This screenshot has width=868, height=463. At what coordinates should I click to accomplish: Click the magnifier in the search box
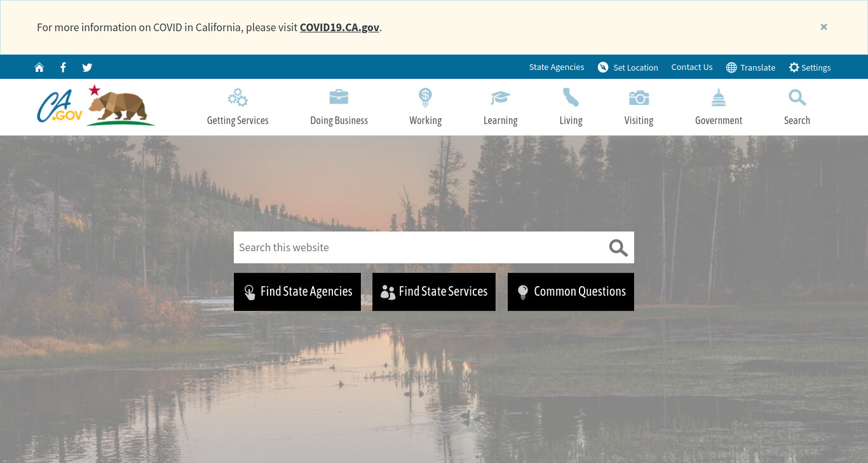click(618, 247)
